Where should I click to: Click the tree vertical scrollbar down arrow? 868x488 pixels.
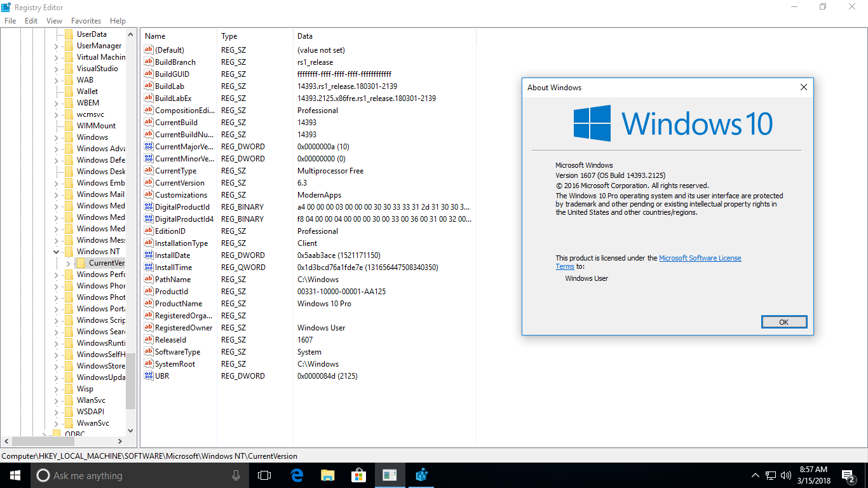131,430
